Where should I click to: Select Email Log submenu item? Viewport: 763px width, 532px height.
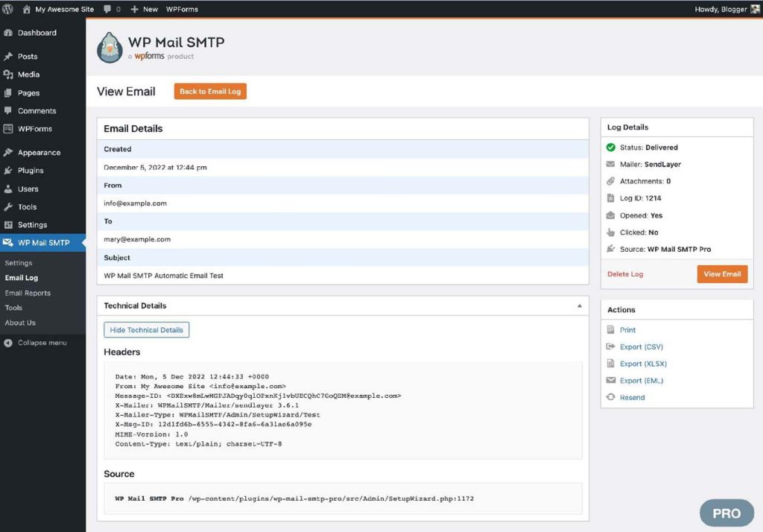point(22,278)
